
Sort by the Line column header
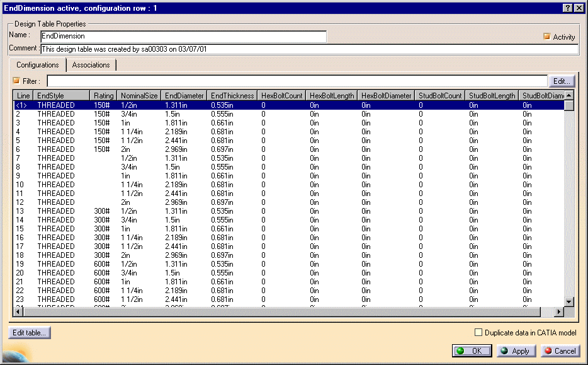point(23,96)
